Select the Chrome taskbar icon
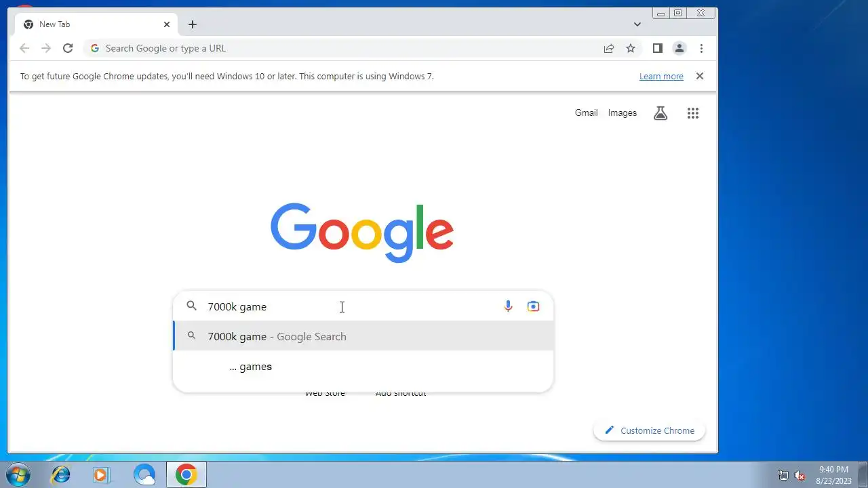 pyautogui.click(x=186, y=474)
